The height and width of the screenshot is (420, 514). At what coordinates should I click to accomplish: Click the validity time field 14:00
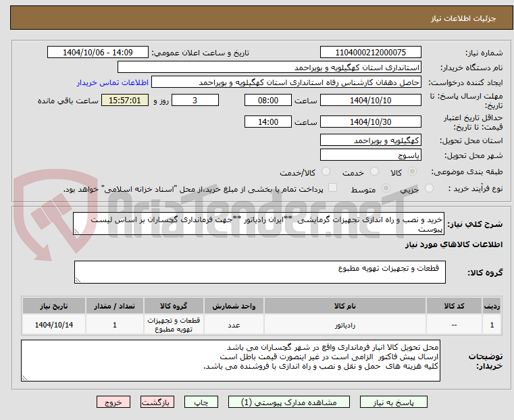tap(268, 122)
